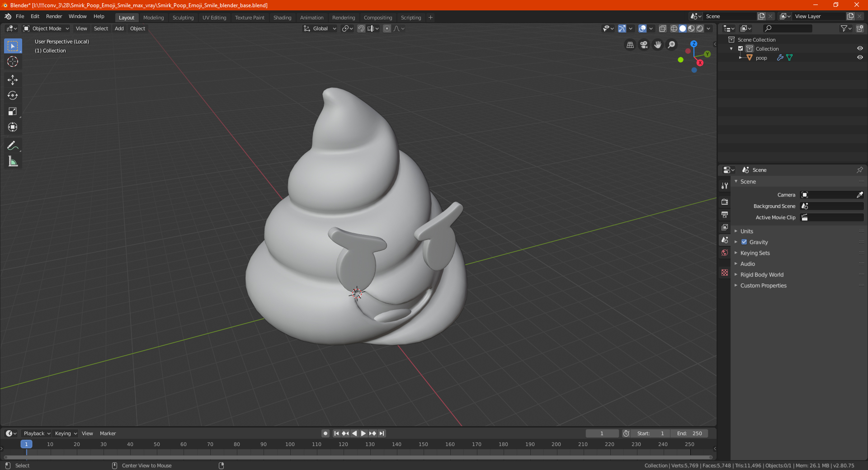Click the Background Scene field

(x=832, y=206)
